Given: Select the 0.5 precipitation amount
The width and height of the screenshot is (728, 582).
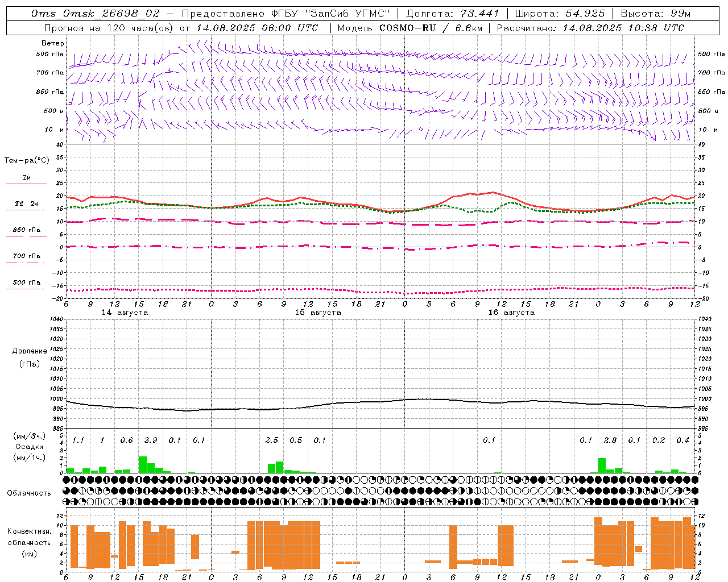Looking at the screenshot, I should click(296, 440).
